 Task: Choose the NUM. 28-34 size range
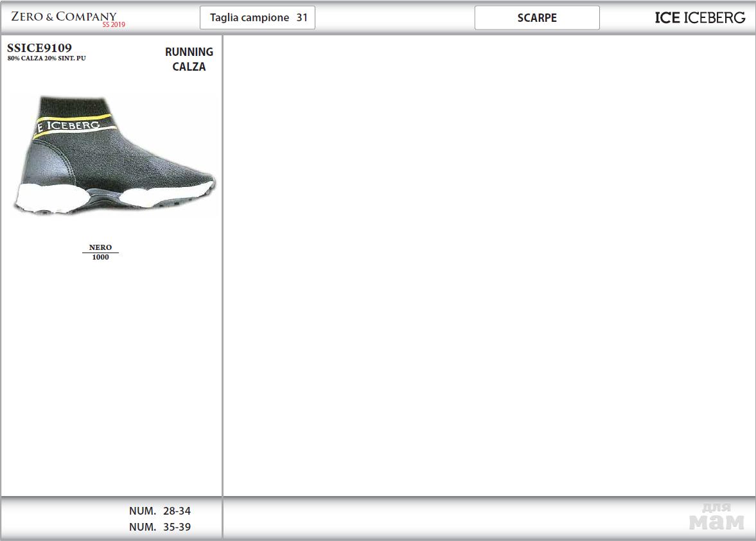tap(160, 511)
